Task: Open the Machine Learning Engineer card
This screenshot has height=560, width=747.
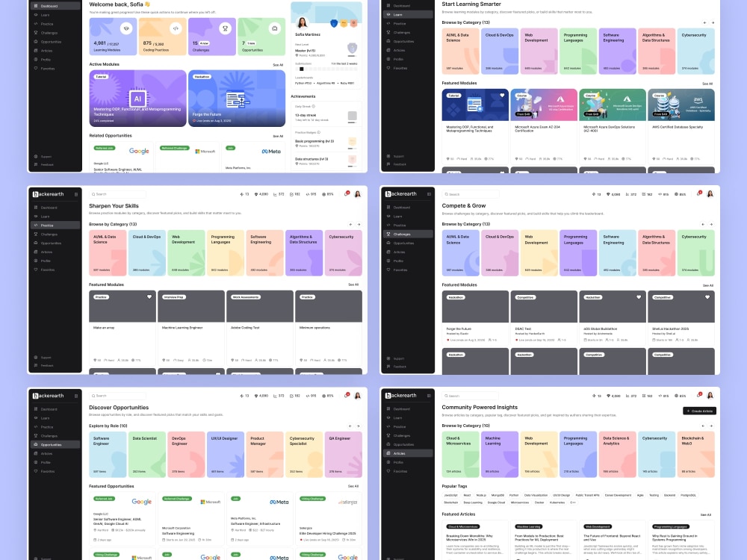Action: (x=191, y=328)
